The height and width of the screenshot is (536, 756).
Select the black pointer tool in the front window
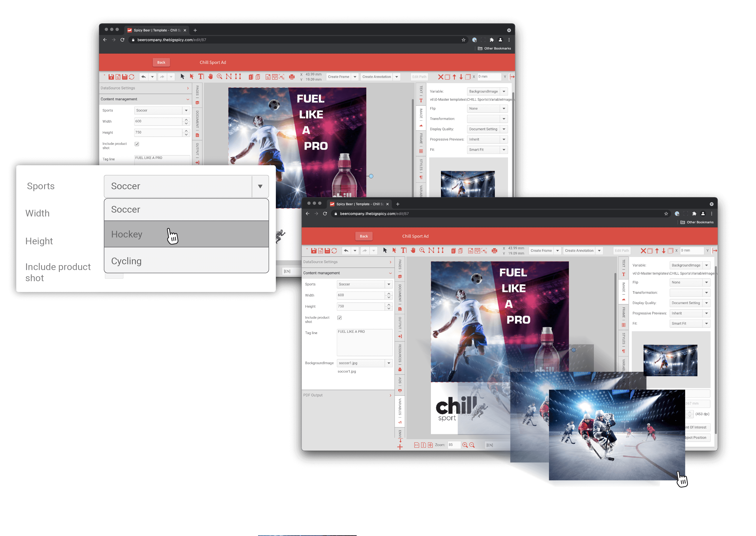pos(385,251)
